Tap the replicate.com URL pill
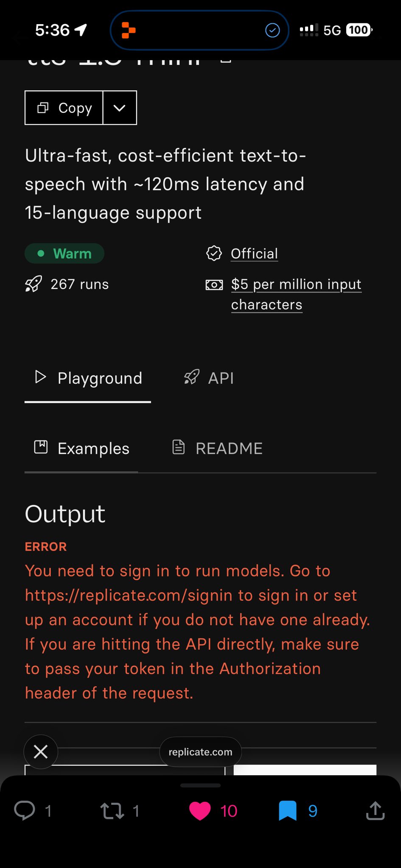The height and width of the screenshot is (868, 401). click(x=200, y=752)
